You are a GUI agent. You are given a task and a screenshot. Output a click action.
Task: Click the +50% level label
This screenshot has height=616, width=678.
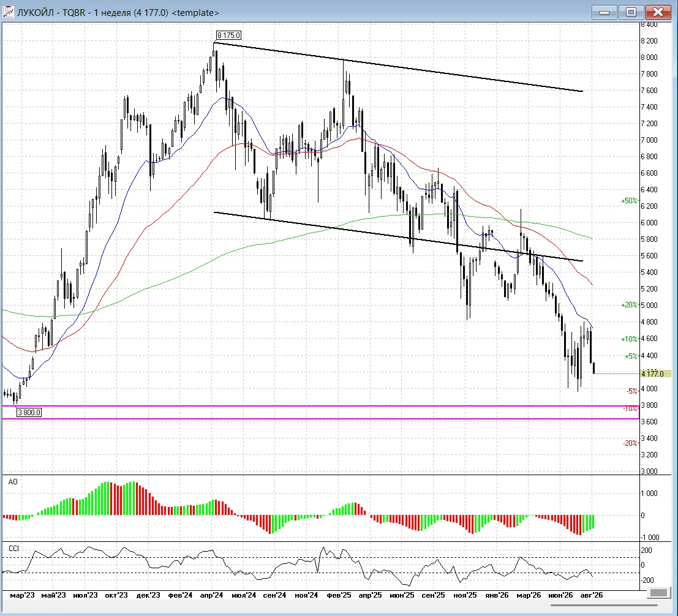point(629,201)
